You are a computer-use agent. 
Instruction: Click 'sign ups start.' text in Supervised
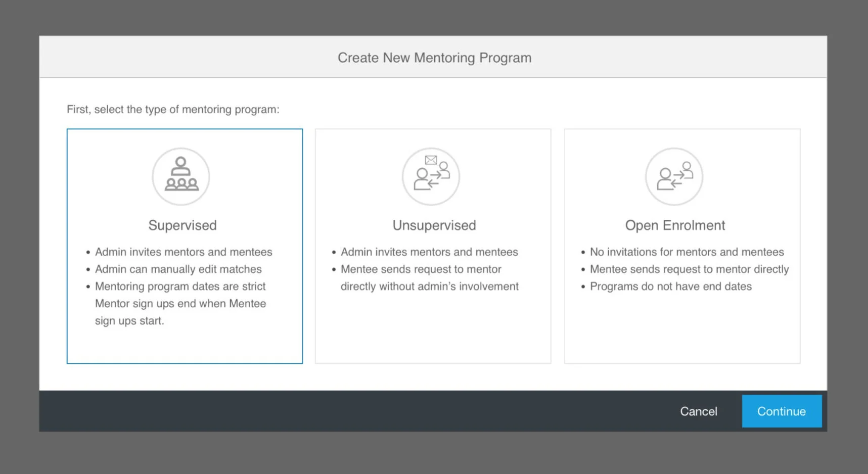[129, 321]
